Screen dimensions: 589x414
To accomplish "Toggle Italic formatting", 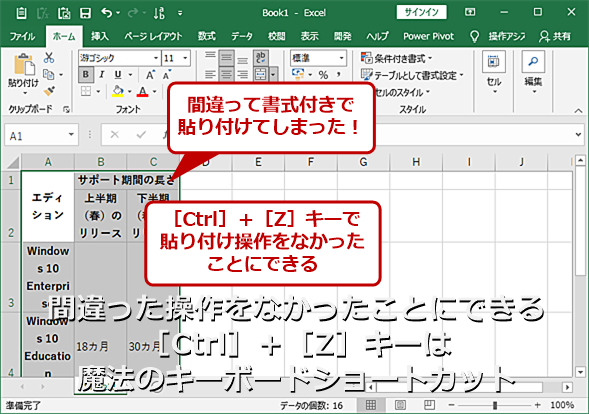I will pyautogui.click(x=101, y=75).
